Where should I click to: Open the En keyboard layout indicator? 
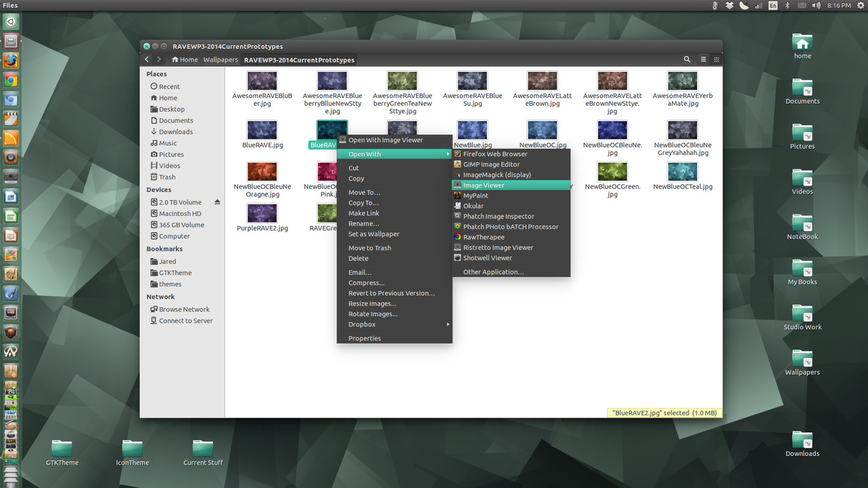tap(773, 6)
